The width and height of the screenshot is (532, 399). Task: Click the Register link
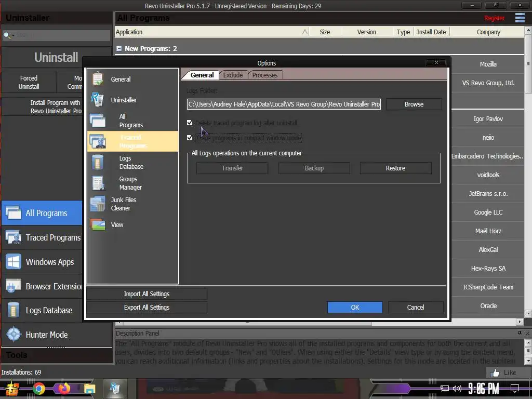494,18
